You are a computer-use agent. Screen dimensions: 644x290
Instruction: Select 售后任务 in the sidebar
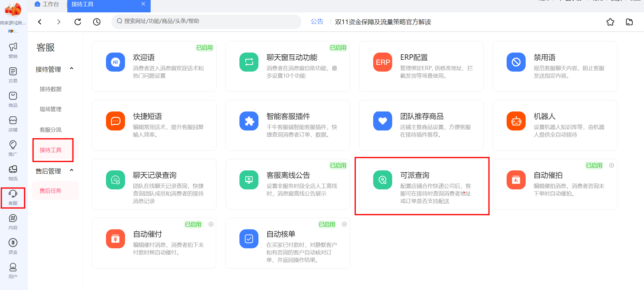click(x=50, y=191)
